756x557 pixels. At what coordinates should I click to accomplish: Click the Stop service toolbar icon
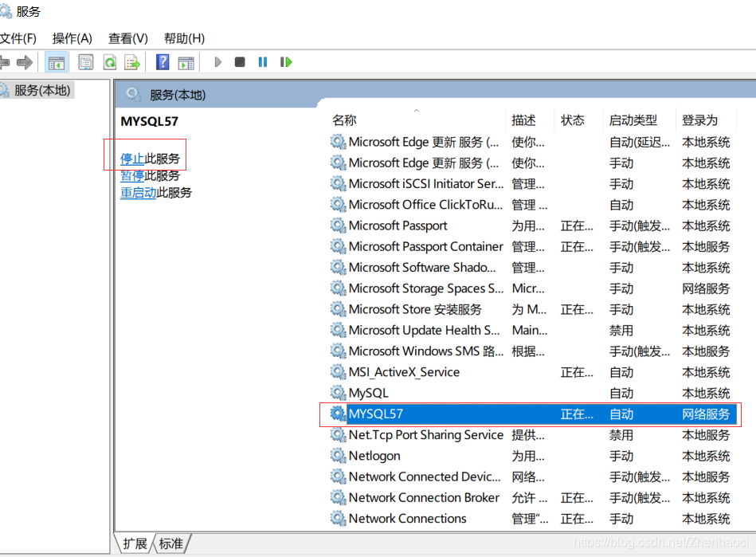tap(240, 61)
